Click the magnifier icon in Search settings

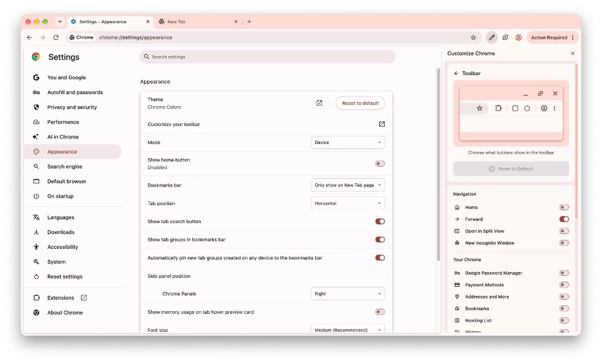pyautogui.click(x=146, y=57)
